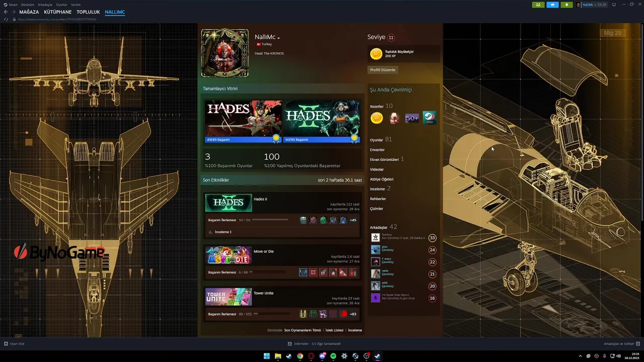
Task: Open İndirmeler download status
Action: pyautogui.click(x=314, y=344)
